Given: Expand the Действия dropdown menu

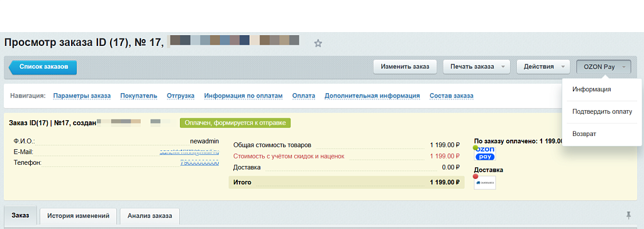Looking at the screenshot, I should (543, 67).
